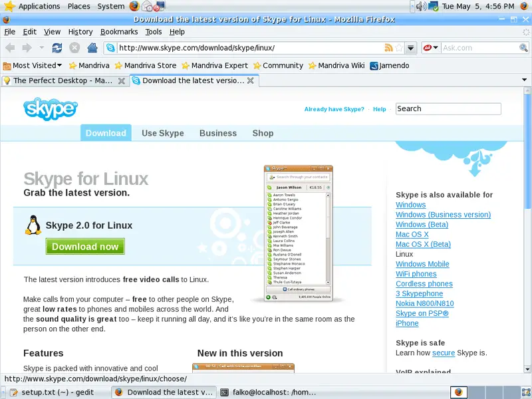The image size is (532, 399).
Task: Open the Skype on PSP link
Action: tap(422, 313)
